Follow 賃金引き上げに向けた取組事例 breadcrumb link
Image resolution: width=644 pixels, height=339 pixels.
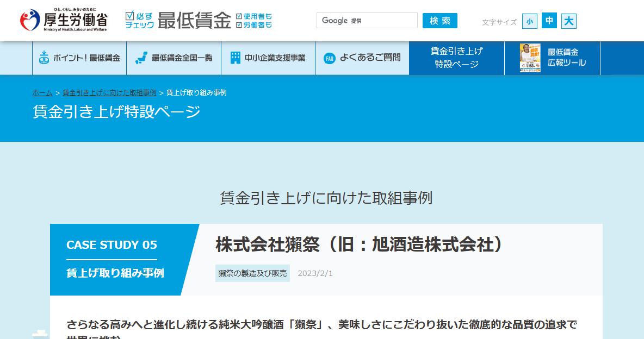(x=109, y=93)
